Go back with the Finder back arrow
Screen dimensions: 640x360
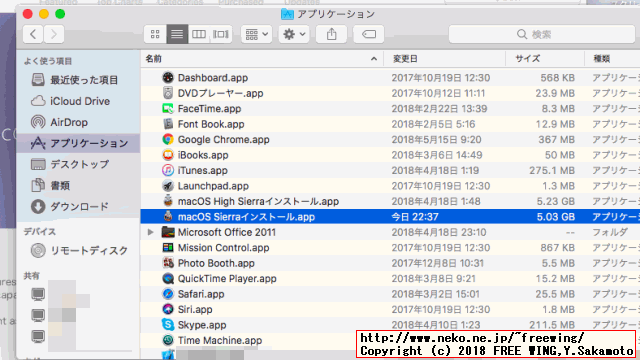coord(33,34)
